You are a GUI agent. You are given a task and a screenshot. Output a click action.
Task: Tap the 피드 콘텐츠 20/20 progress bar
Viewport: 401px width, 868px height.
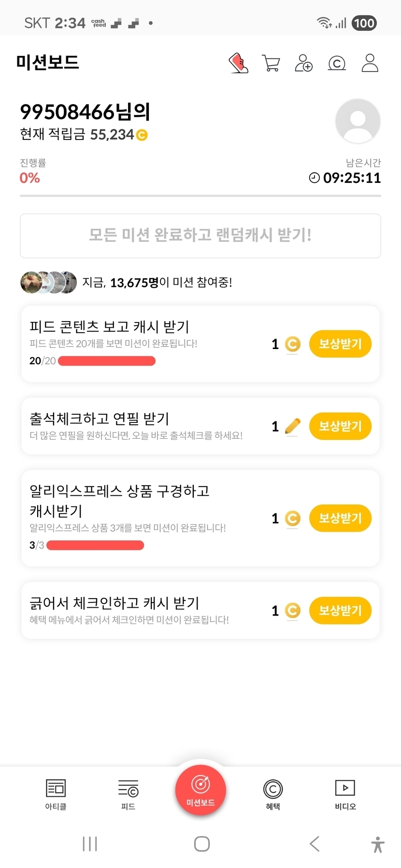coord(107,361)
